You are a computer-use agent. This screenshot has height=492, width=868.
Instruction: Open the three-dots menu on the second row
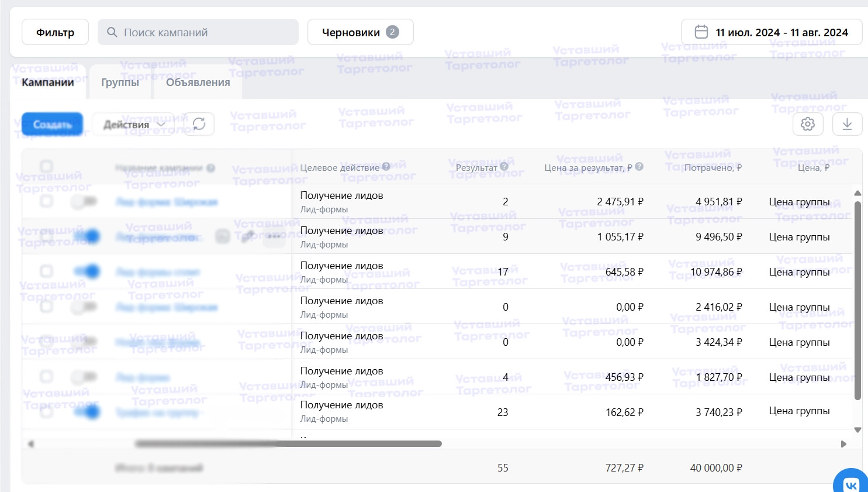click(x=274, y=236)
